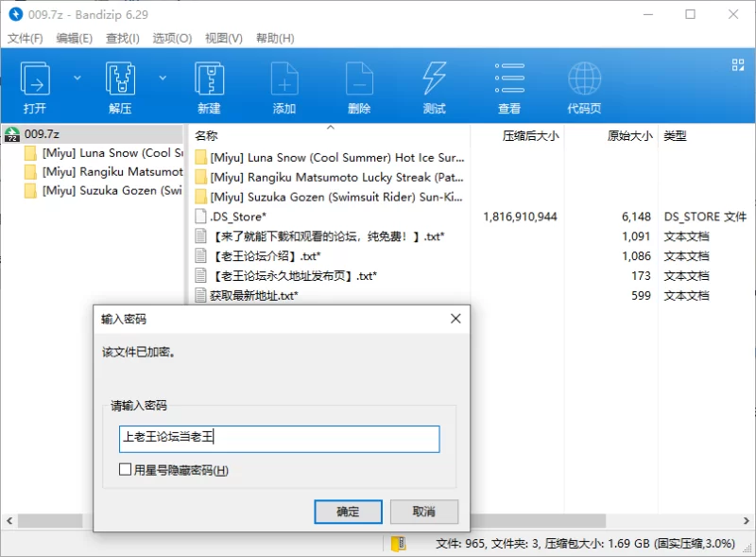This screenshot has width=756, height=557.
Task: Click Luna Snow folder icon in file list
Action: [x=201, y=158]
